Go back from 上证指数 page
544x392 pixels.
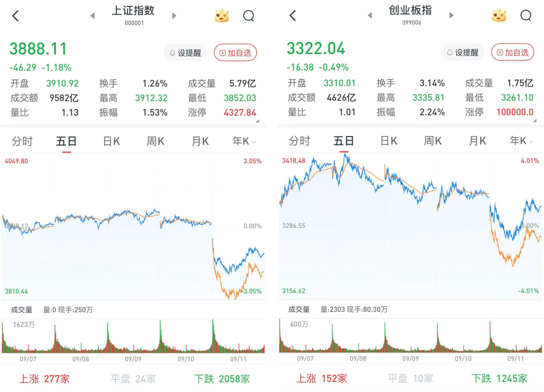pos(15,15)
